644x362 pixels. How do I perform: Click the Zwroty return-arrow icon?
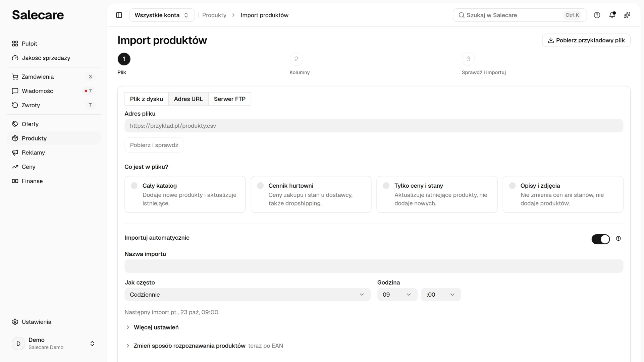tap(15, 105)
